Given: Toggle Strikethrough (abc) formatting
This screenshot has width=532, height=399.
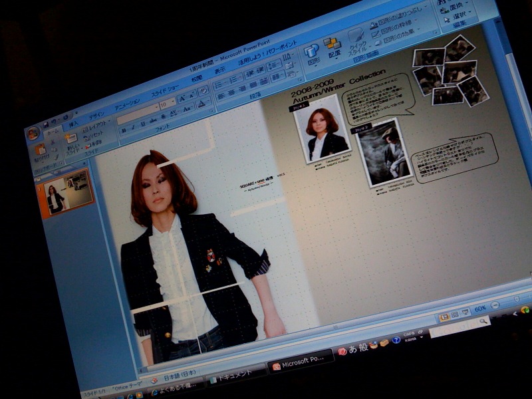Looking at the screenshot, I should click(x=154, y=120).
